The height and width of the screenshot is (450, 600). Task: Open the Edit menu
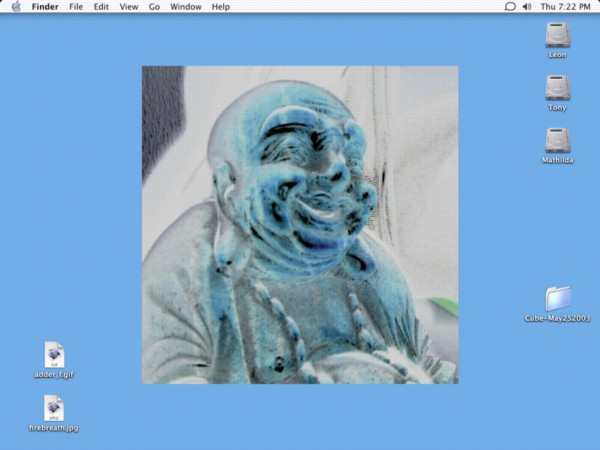(x=101, y=7)
